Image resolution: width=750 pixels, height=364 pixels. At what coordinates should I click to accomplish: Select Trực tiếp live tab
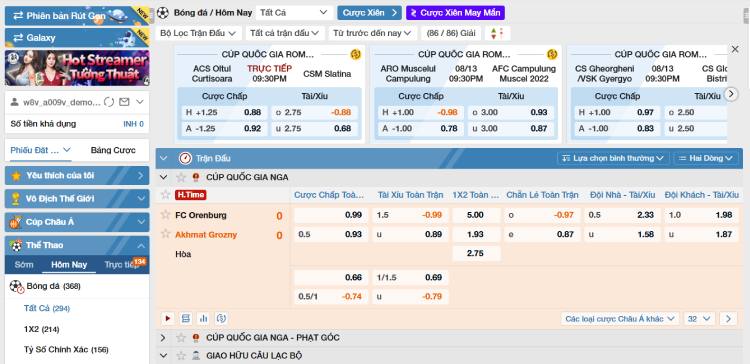click(x=121, y=265)
